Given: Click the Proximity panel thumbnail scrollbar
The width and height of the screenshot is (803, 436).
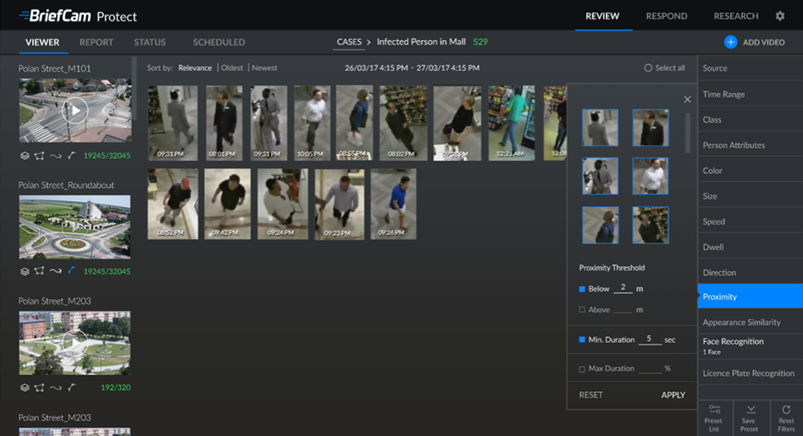Looking at the screenshot, I should coord(688,133).
